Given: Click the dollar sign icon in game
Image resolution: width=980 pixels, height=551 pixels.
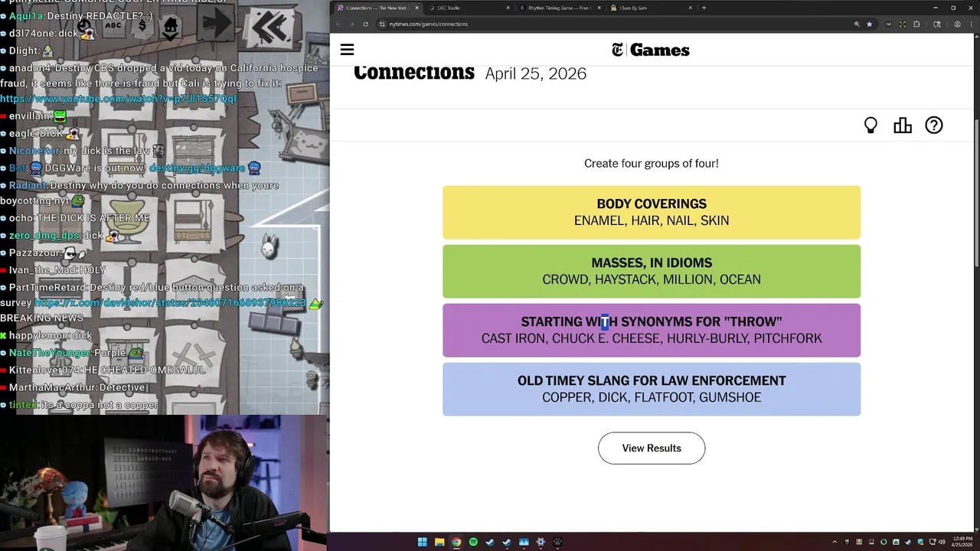Looking at the screenshot, I should [x=142, y=25].
